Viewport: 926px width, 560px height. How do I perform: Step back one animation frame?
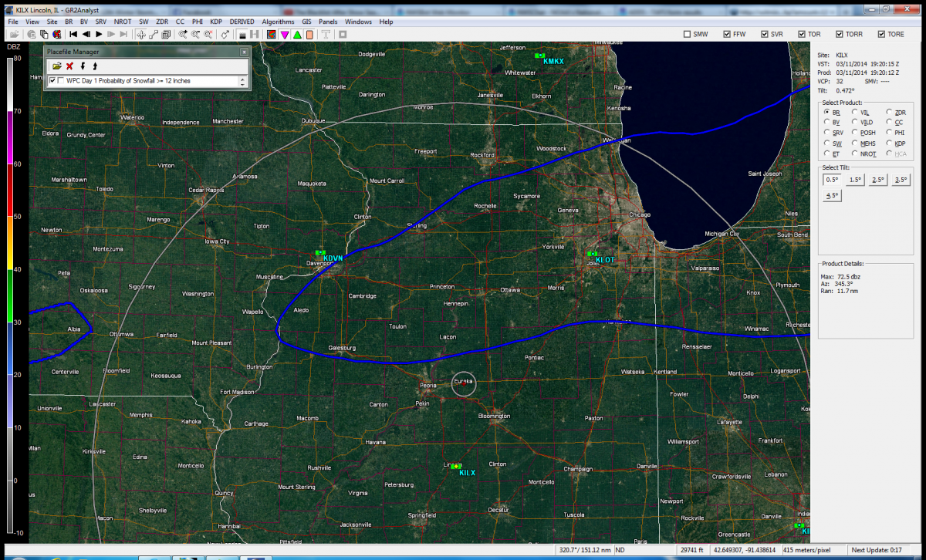coord(86,34)
